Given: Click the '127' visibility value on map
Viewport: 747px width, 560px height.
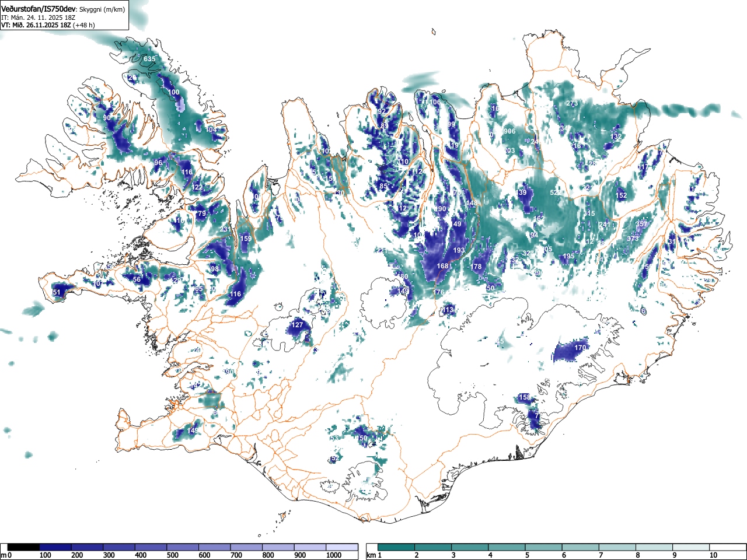Looking at the screenshot, I should tap(298, 325).
